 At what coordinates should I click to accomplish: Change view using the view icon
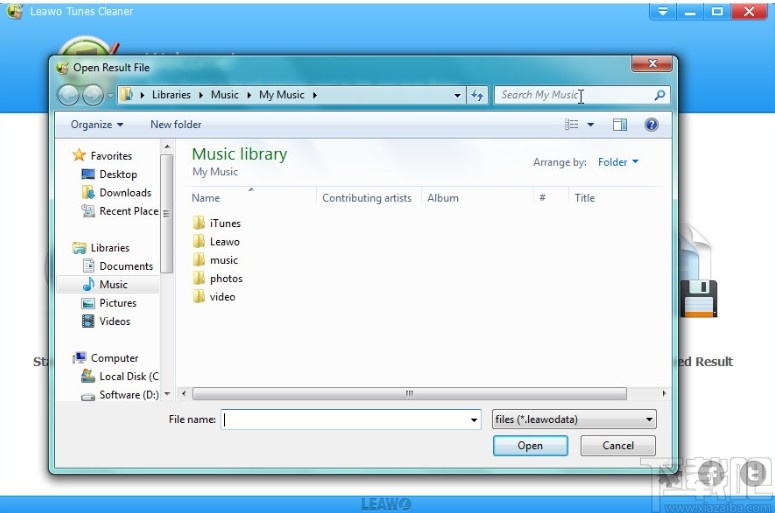571,125
